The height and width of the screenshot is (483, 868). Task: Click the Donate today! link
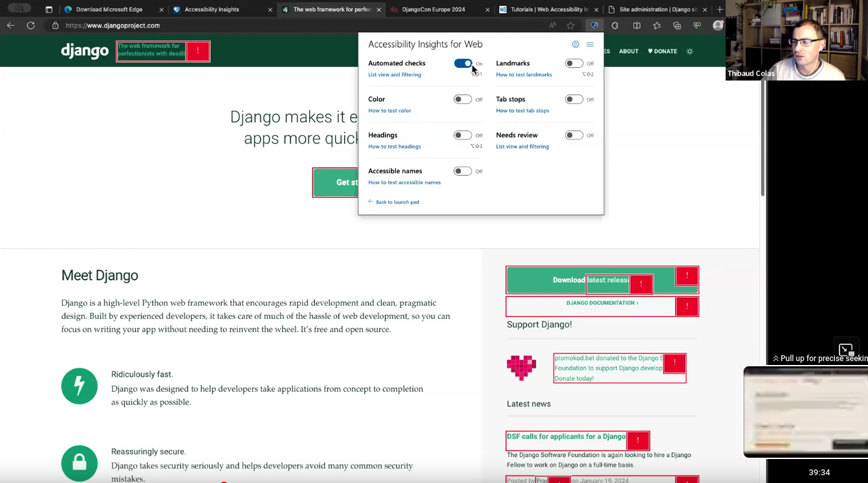pos(574,378)
